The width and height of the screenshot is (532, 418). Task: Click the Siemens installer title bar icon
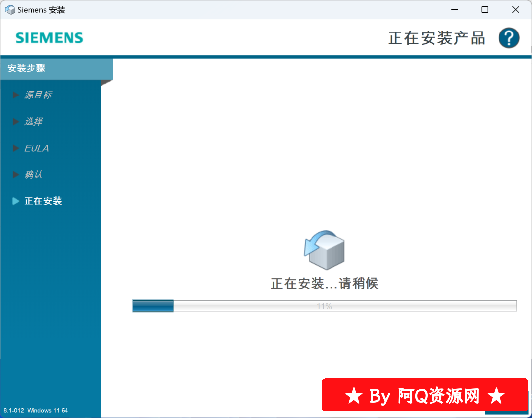point(10,10)
